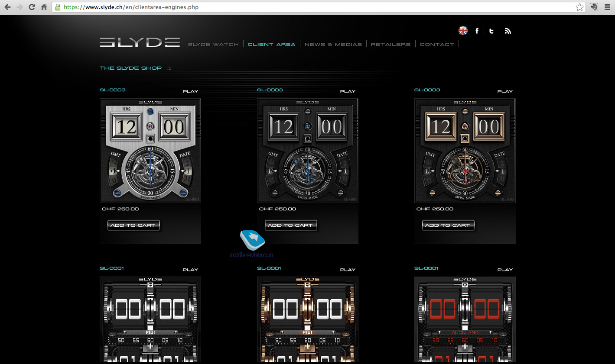Viewport: 615px width, 364px height.
Task: Play the white-digit SL-0001 FIJI face
Action: pyautogui.click(x=190, y=270)
